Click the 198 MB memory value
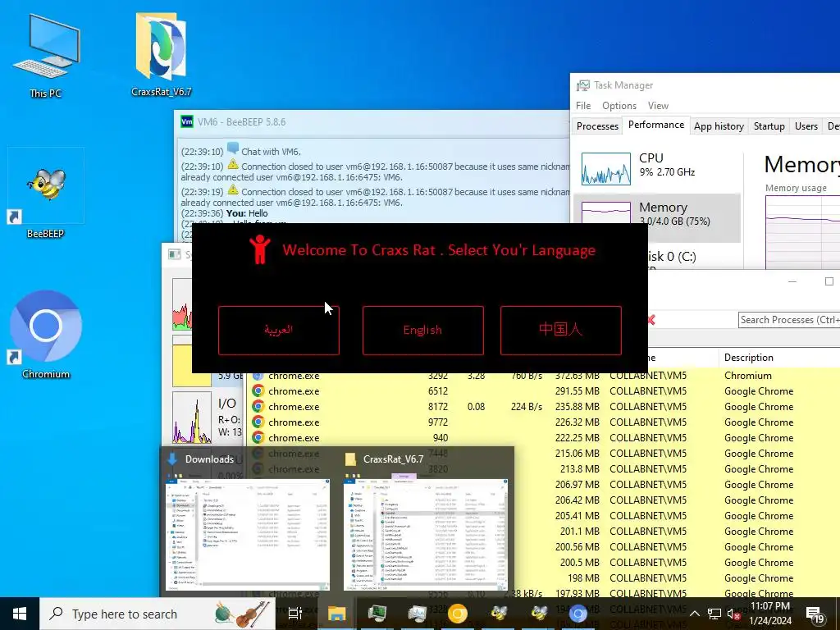Viewport: 840px width, 630px height. pos(583,578)
